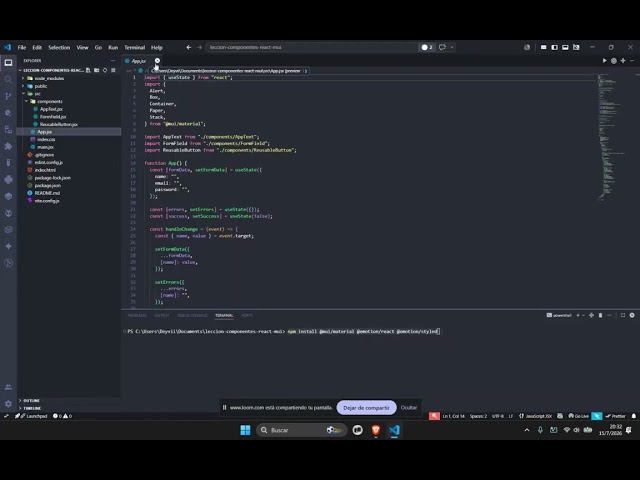This screenshot has width=640, height=480.
Task: Click Prettier in the status bar
Action: [615, 416]
